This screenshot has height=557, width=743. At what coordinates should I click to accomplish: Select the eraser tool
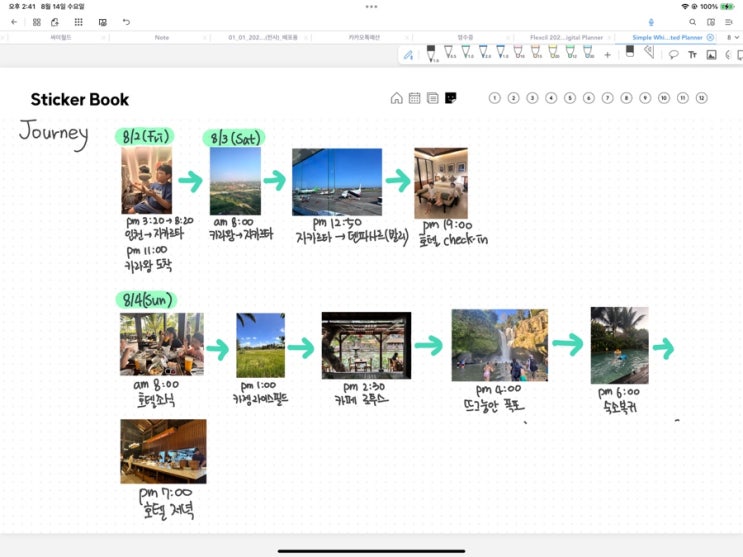[630, 51]
